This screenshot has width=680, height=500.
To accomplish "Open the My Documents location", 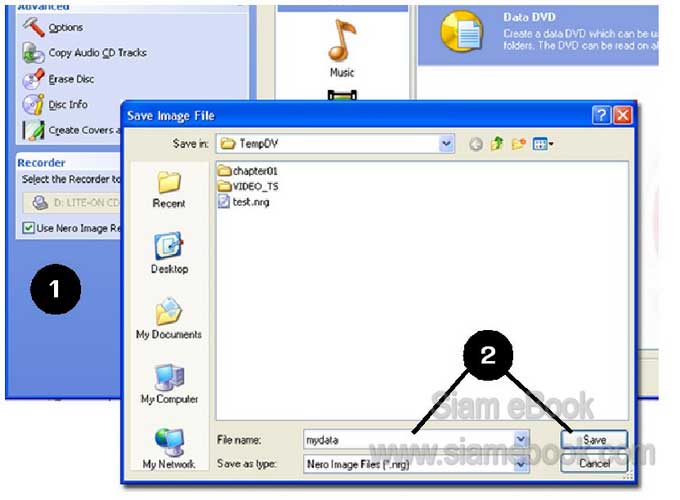I will tap(169, 318).
